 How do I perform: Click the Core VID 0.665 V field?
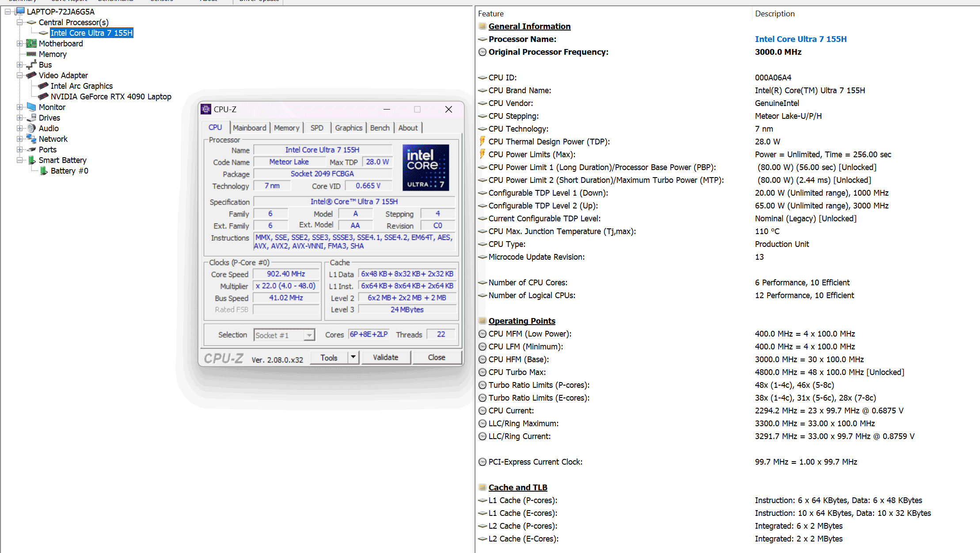coord(368,186)
